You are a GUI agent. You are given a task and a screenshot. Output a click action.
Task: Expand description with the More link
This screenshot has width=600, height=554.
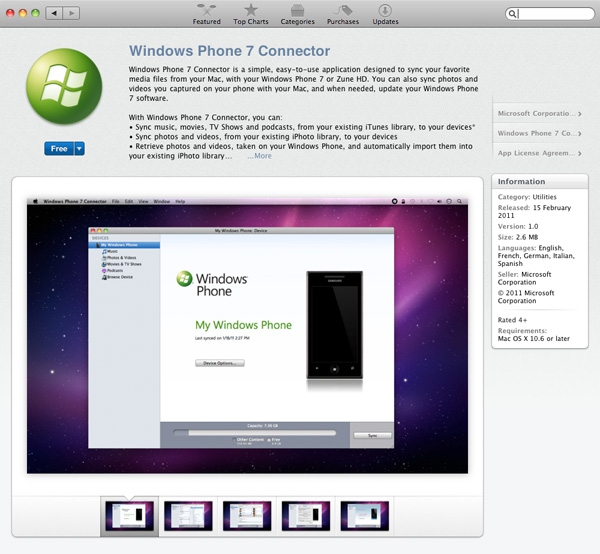coord(259,156)
